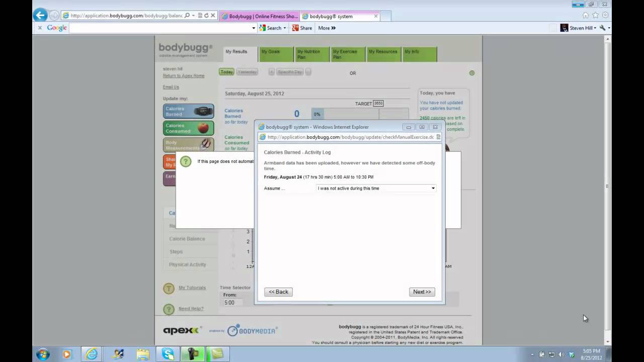Select Calorie Balance graph option

[187, 239]
